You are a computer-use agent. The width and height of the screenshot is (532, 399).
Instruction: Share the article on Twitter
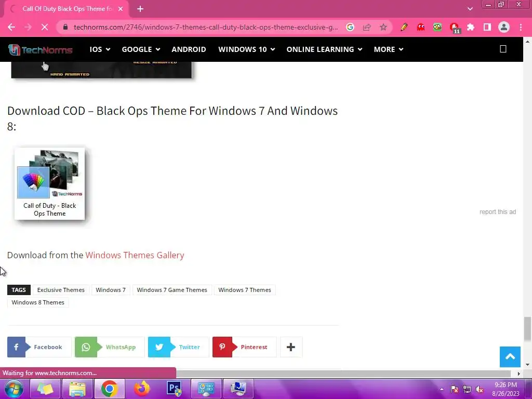pos(179,347)
